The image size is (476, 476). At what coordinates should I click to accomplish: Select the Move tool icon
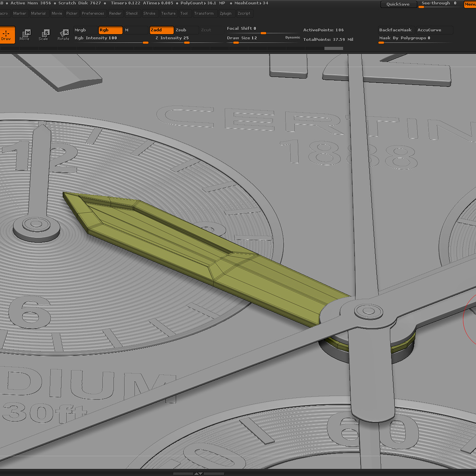point(24,35)
